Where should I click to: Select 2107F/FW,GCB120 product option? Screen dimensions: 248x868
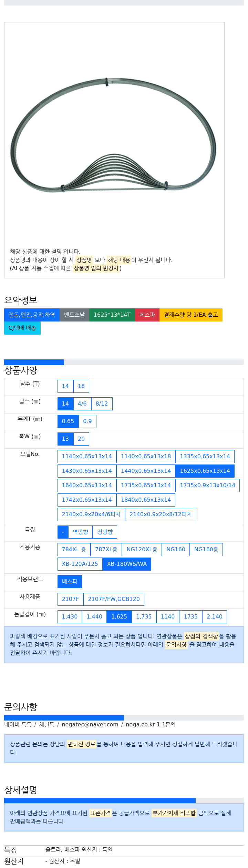[x=114, y=599]
